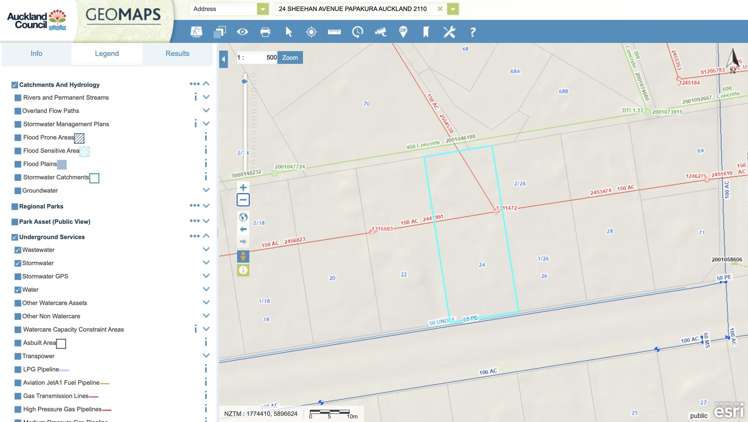748x422 pixels.
Task: Enable the Flood Plains layer checkbox
Action: (x=18, y=164)
